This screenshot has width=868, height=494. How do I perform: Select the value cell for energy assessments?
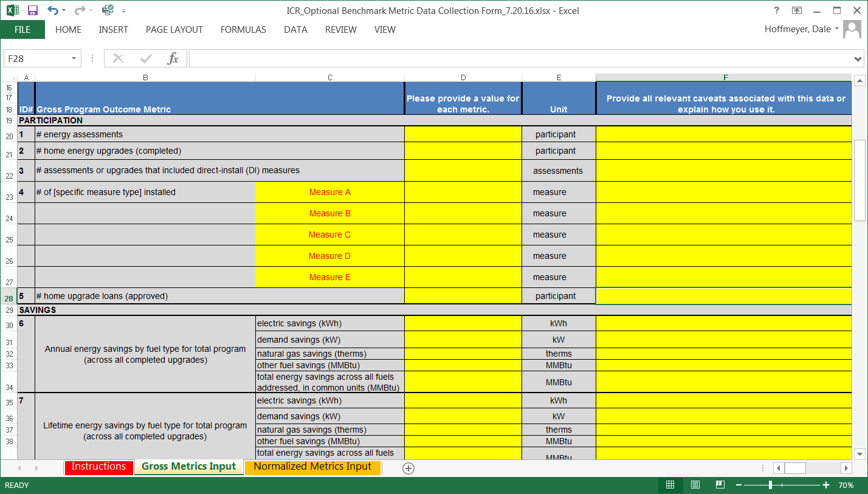[x=463, y=134]
